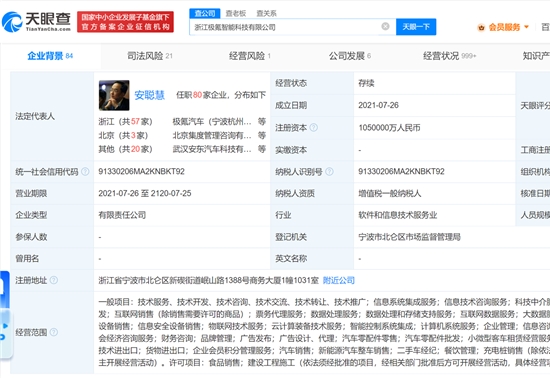Click the 天眼一下 search button
This screenshot has height=378, width=550.
[416, 27]
